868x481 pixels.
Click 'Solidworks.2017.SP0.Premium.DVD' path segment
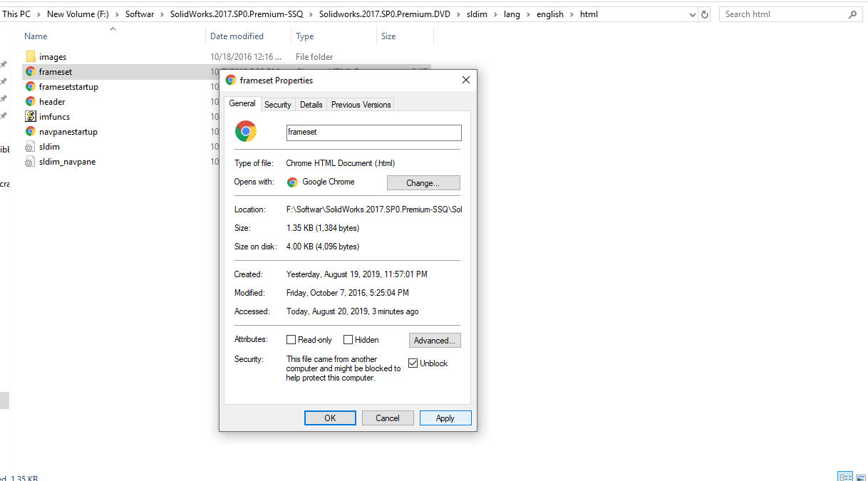coord(386,14)
